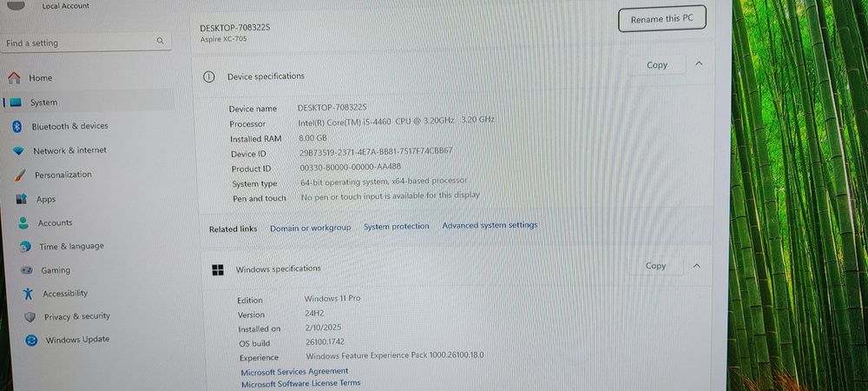Open the Home icon in the sidebar

15,77
